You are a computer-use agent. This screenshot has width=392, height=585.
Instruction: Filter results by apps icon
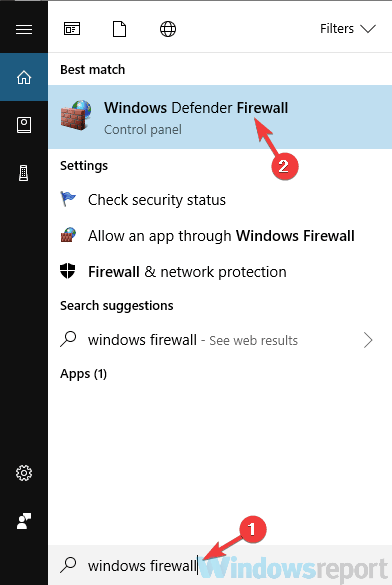click(72, 29)
